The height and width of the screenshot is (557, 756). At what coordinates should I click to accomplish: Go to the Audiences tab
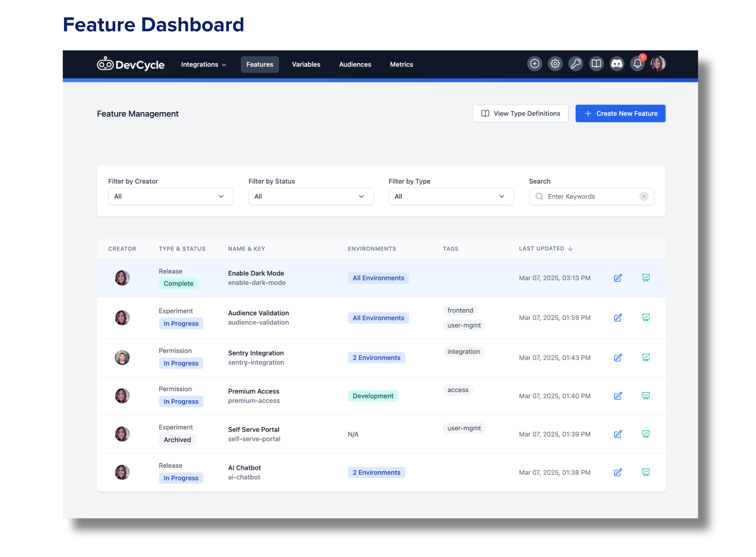point(355,65)
